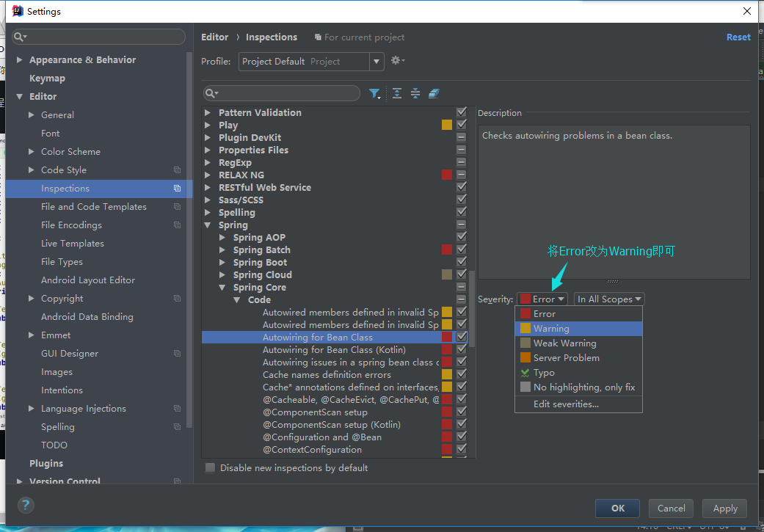Click the filter inspections funnel icon
Image resolution: width=764 pixels, height=532 pixels.
[x=375, y=93]
